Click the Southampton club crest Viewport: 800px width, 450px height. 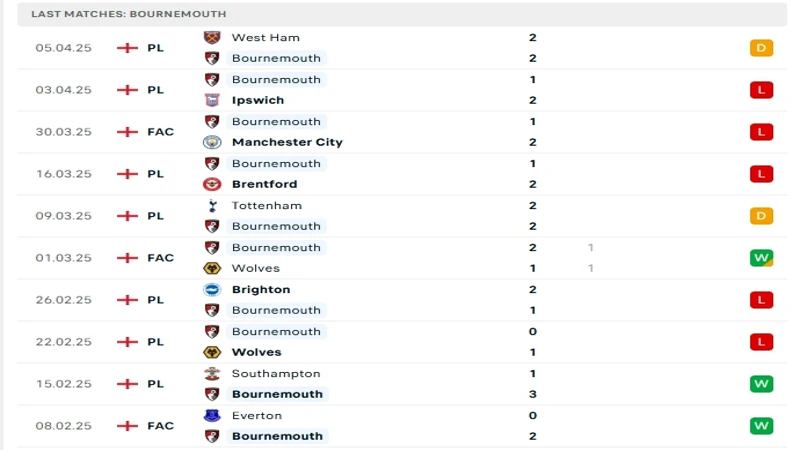click(212, 373)
